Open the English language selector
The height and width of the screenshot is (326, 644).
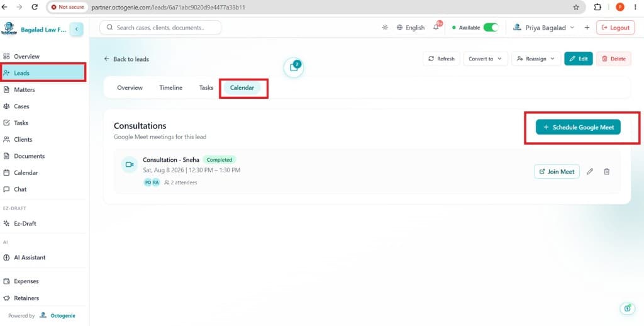point(410,28)
